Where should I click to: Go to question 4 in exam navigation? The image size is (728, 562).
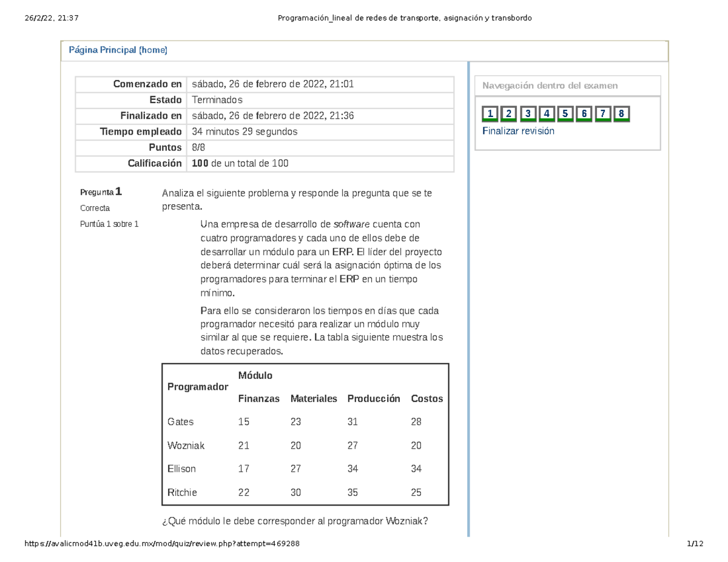[547, 114]
